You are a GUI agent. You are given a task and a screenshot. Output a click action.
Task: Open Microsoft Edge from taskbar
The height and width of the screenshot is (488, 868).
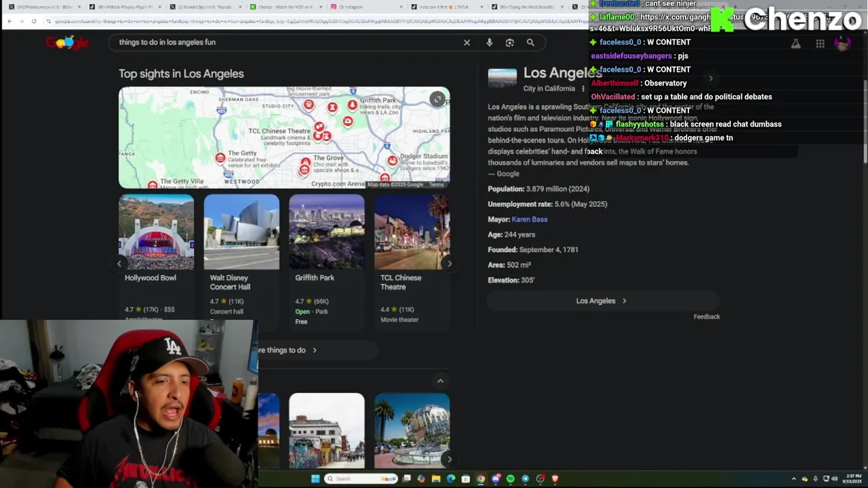point(451,479)
